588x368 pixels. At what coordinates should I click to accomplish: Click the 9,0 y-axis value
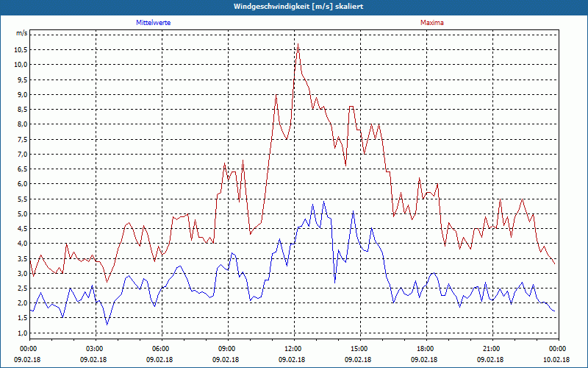point(22,95)
